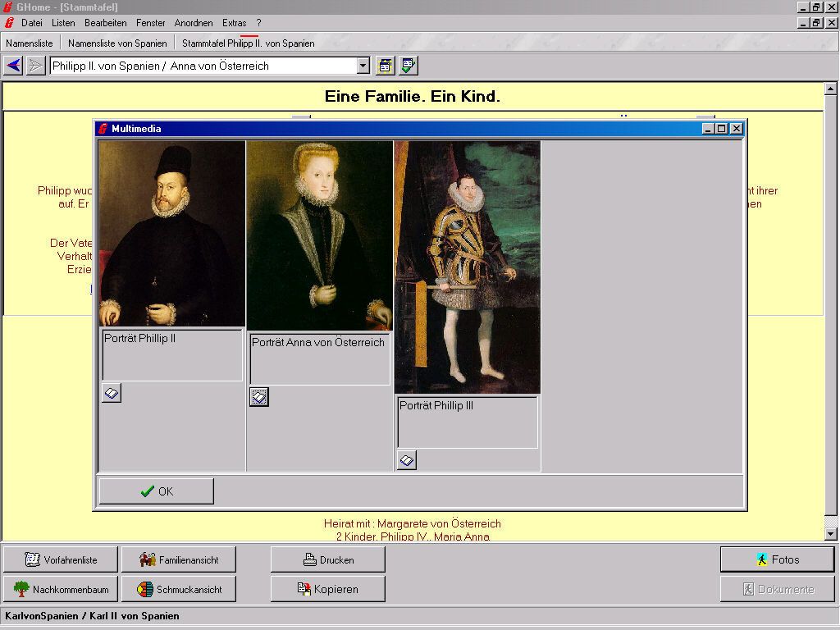840x630 pixels.
Task: Open the Listen menu
Action: click(63, 23)
